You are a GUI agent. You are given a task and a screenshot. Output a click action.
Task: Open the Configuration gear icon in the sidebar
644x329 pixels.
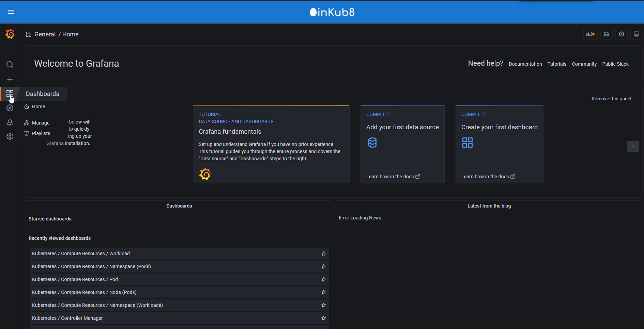[x=10, y=136]
